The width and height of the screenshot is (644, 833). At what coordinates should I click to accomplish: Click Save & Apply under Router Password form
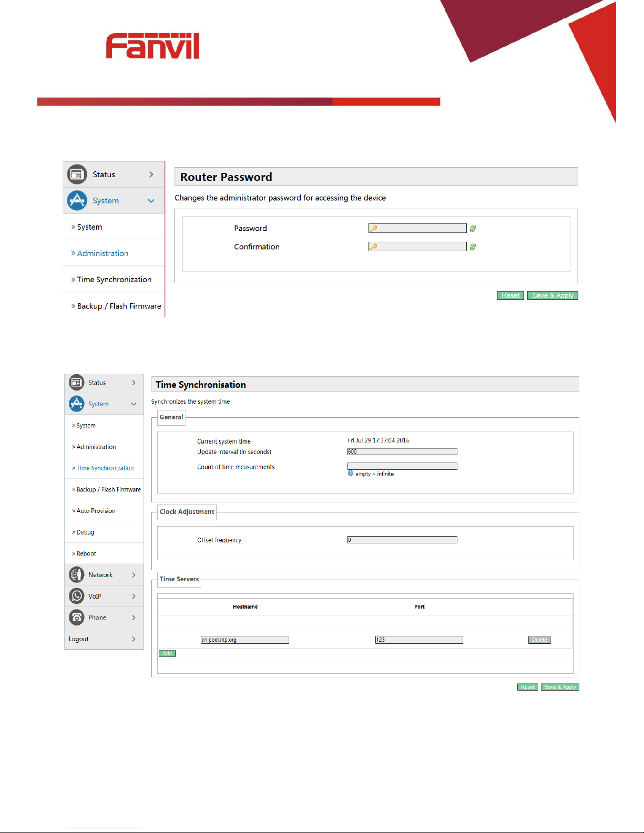(553, 295)
